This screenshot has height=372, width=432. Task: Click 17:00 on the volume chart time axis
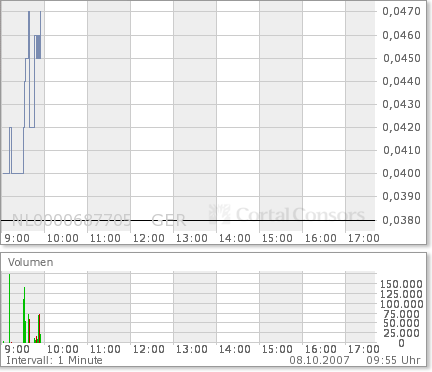point(364,350)
